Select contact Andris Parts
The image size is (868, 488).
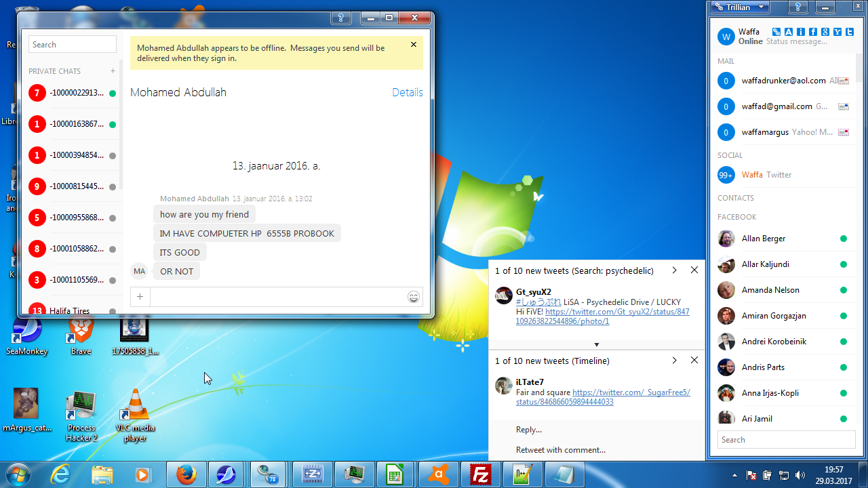coord(784,367)
